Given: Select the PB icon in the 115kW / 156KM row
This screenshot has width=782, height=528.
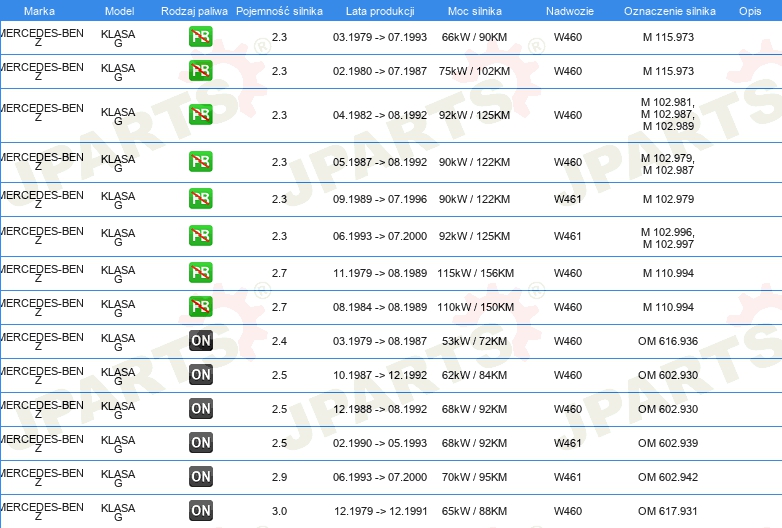Looking at the screenshot, I should coord(200,274).
